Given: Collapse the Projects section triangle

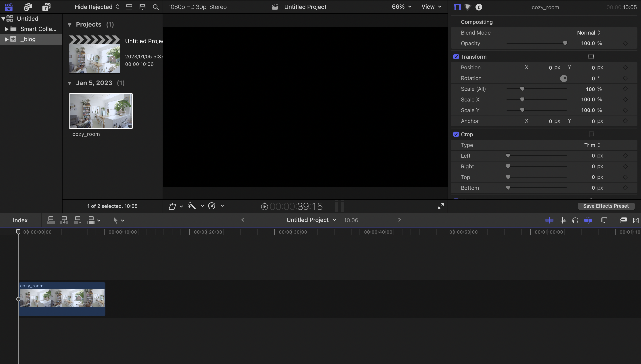Looking at the screenshot, I should pyautogui.click(x=70, y=25).
